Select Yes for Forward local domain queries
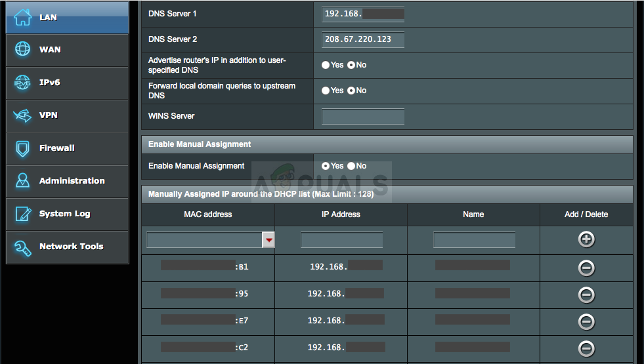The height and width of the screenshot is (364, 644). 326,91
